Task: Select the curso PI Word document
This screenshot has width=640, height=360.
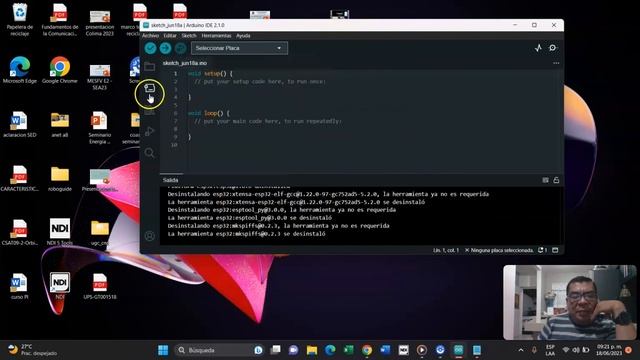Action: (20, 286)
